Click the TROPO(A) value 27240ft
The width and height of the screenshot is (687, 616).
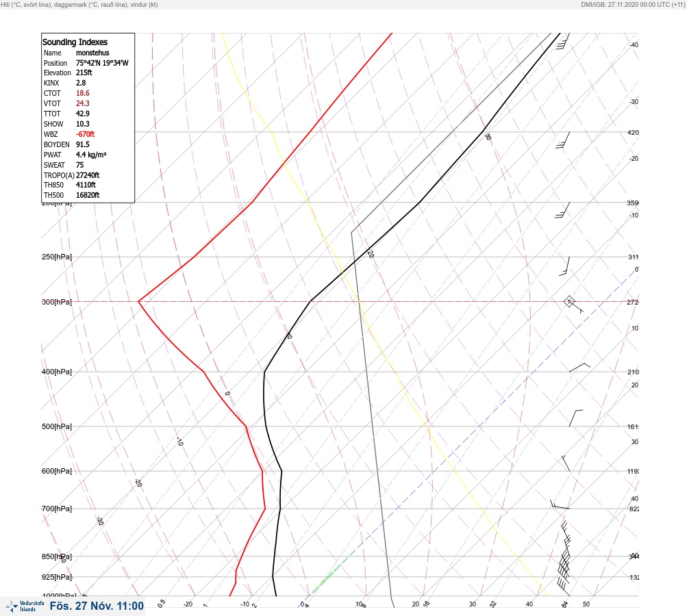click(x=88, y=175)
